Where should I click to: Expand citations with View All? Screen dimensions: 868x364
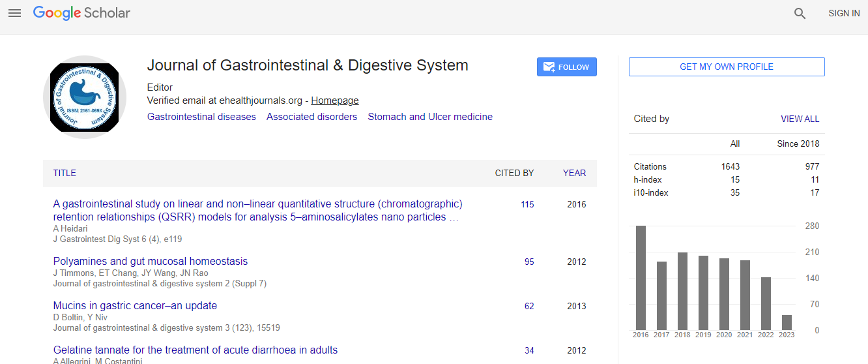pos(800,119)
